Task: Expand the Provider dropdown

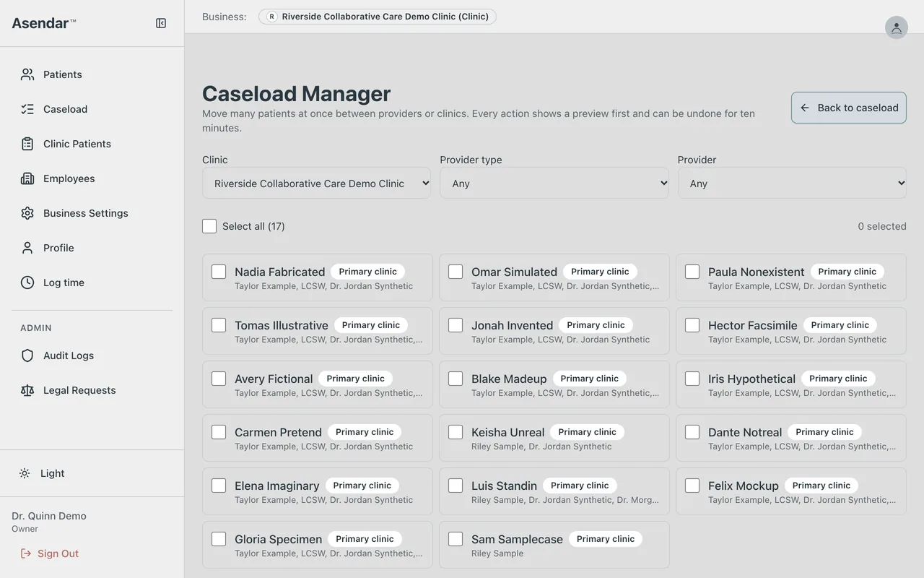Action: tap(792, 184)
